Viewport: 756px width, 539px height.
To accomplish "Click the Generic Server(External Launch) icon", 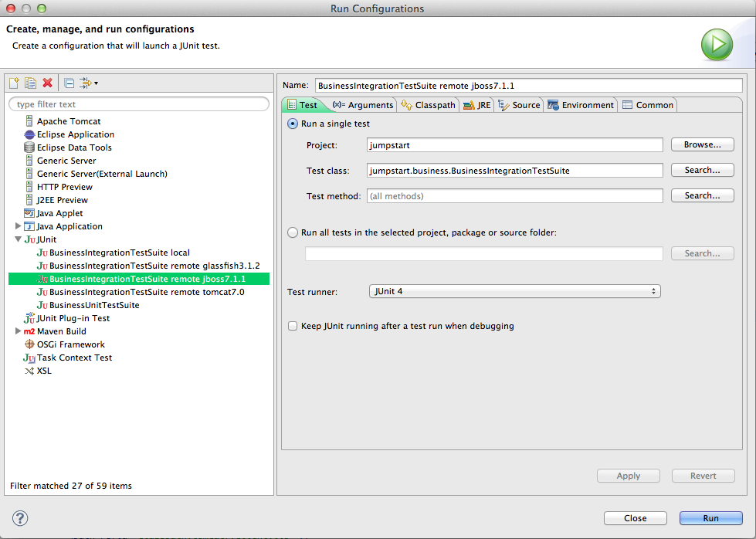I will tap(29, 174).
